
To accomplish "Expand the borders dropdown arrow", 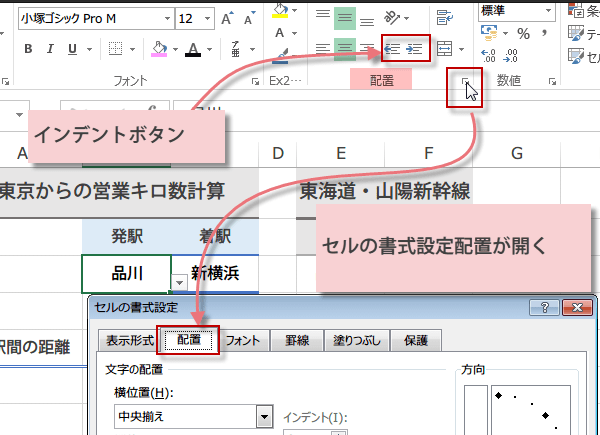I will tap(132, 49).
